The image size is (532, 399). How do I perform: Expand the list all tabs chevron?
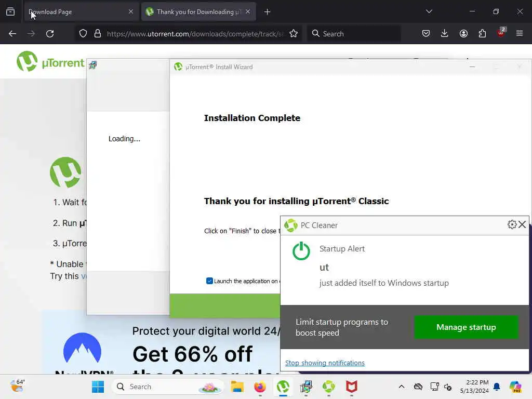pyautogui.click(x=429, y=11)
